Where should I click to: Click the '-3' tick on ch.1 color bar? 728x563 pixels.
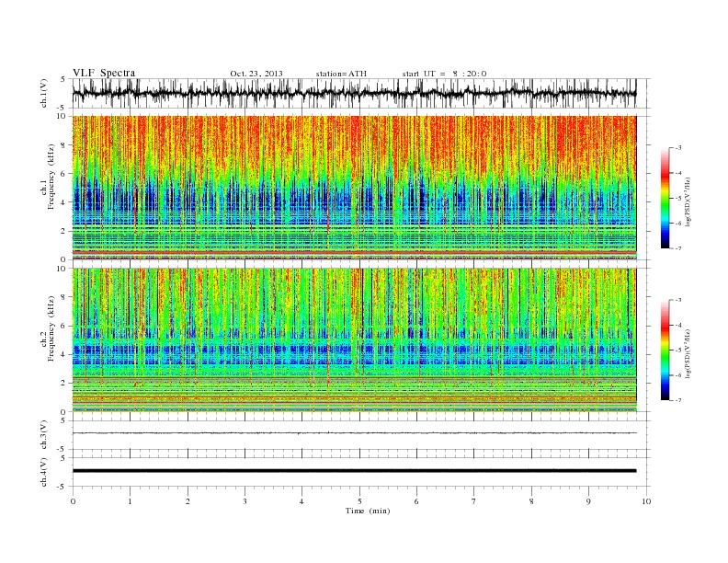coord(677,148)
